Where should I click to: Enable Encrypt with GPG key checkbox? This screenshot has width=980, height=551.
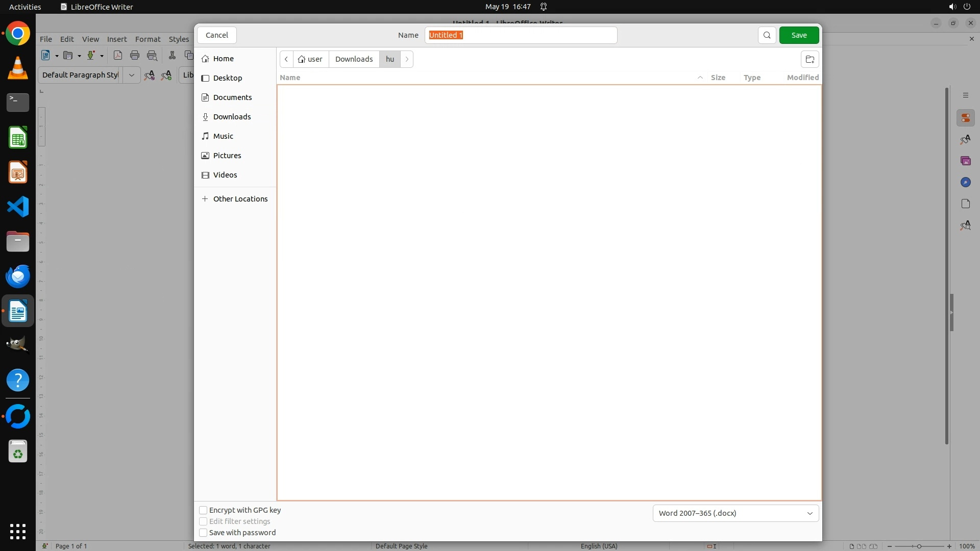pos(203,510)
